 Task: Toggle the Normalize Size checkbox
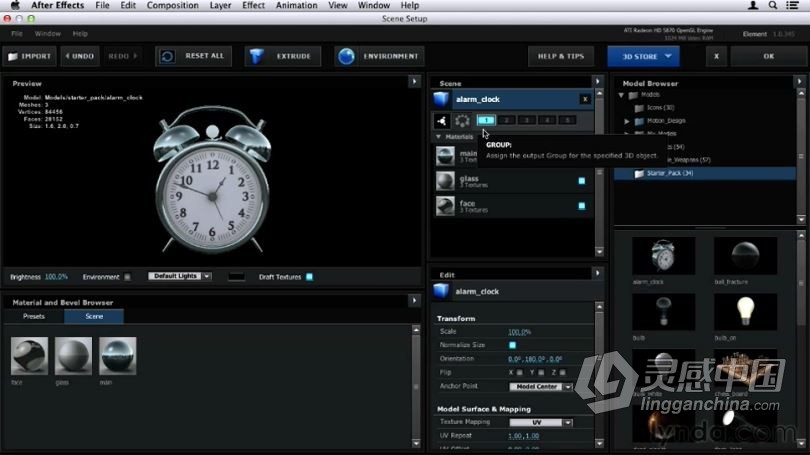[512, 345]
